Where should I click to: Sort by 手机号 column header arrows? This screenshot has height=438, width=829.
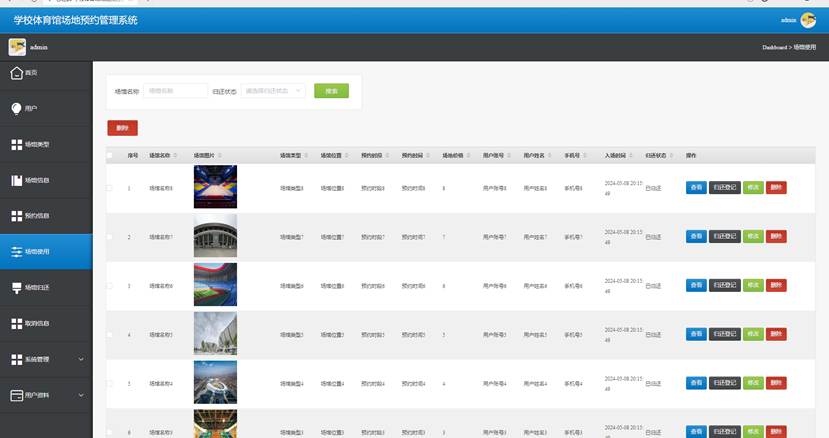pyautogui.click(x=585, y=156)
